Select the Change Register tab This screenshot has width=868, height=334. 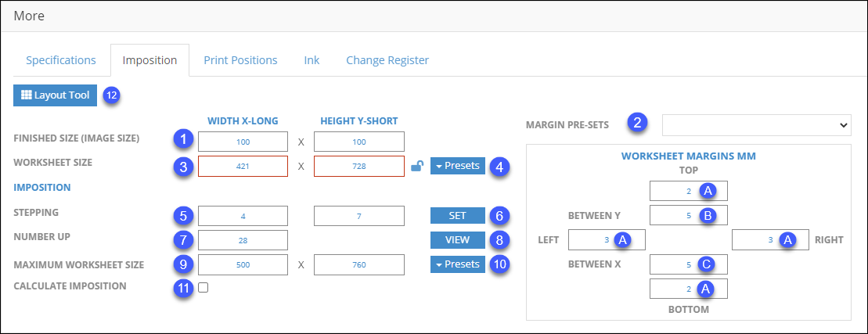point(387,60)
